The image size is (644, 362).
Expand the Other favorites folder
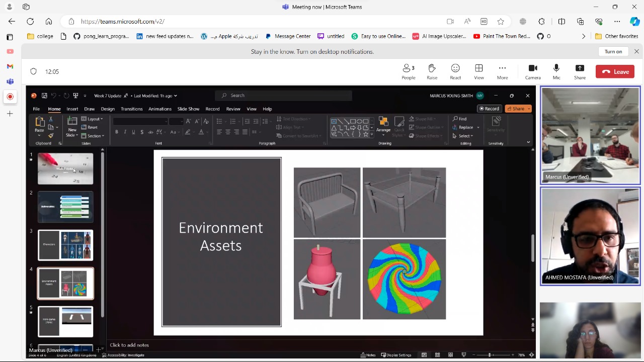(616, 36)
